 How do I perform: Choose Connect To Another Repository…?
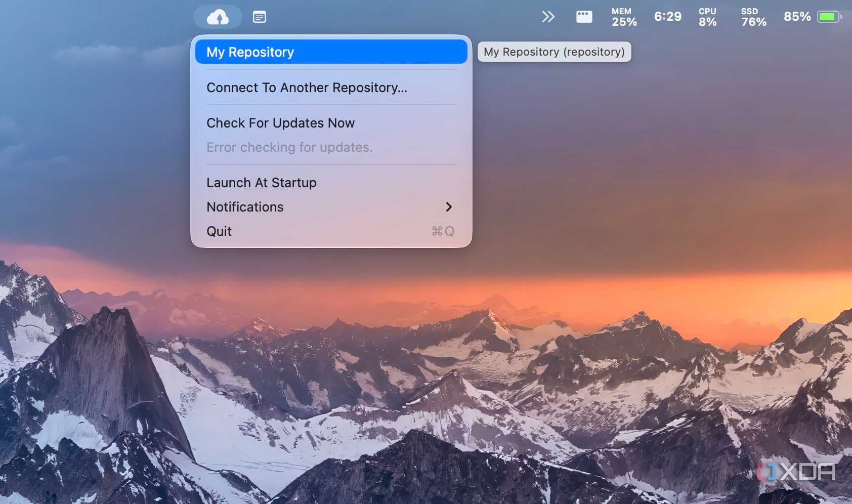click(331, 88)
